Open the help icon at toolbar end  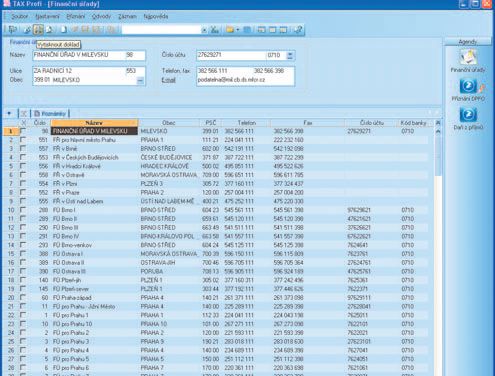298,30
